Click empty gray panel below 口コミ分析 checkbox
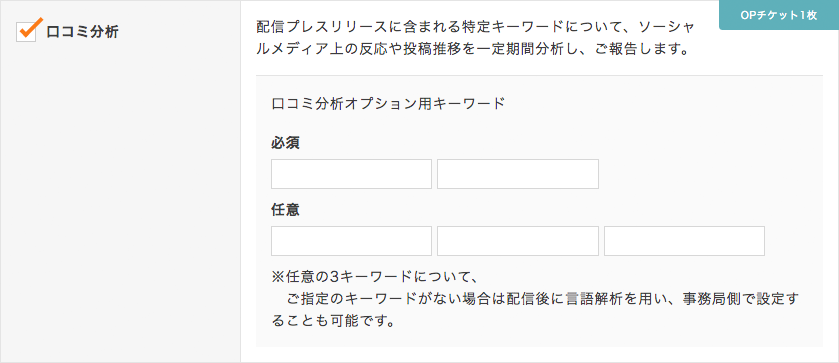The height and width of the screenshot is (363, 839). coord(120,203)
